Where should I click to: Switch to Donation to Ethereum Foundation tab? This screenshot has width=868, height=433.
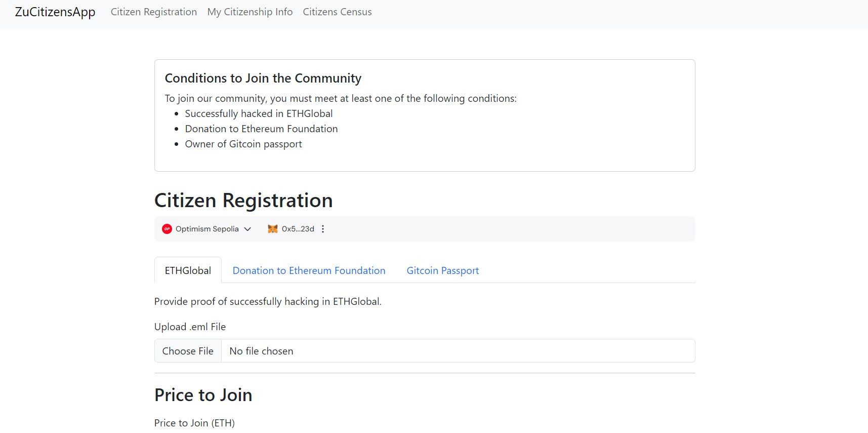coord(309,270)
